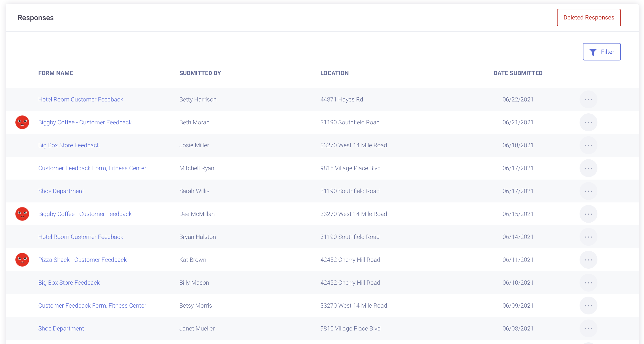Open options menu for Billy Mason row
Viewport: 644px width, 344px height.
pos(588,283)
